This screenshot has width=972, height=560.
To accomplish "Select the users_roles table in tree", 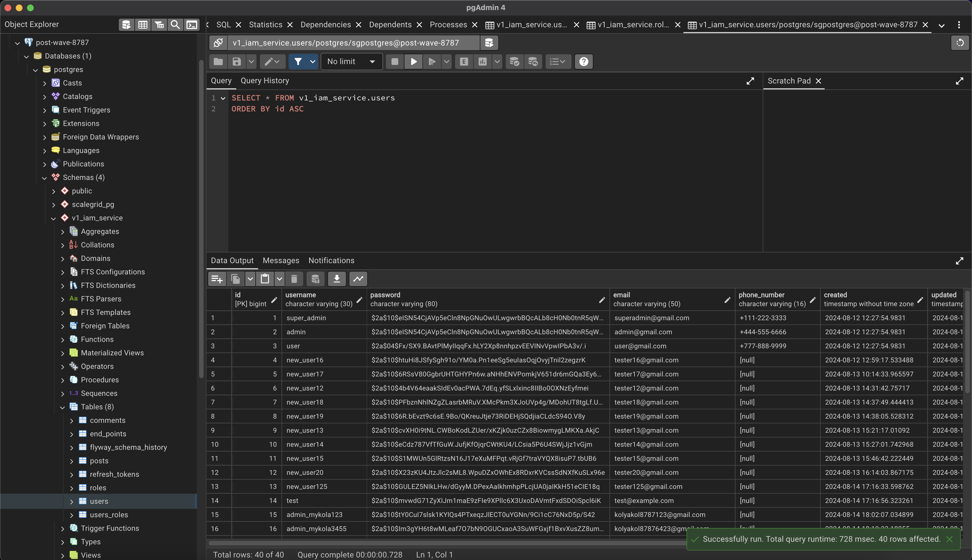I will pyautogui.click(x=109, y=515).
